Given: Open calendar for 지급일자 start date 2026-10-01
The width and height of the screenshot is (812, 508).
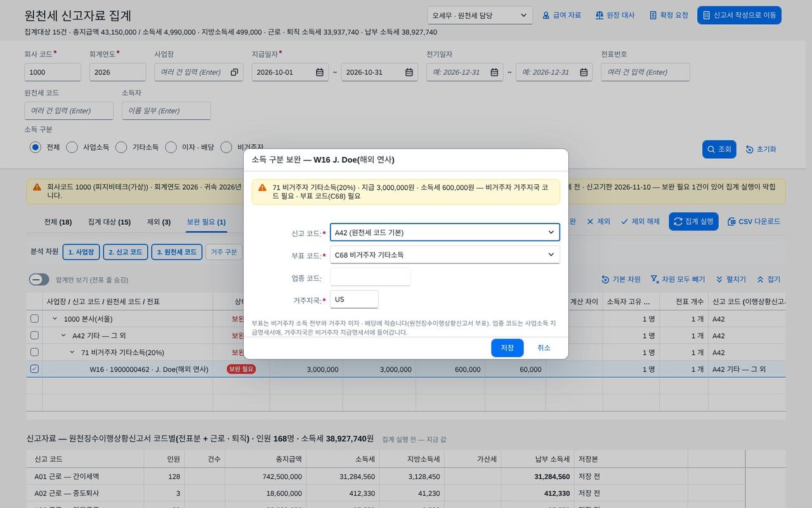Looking at the screenshot, I should tap(320, 72).
